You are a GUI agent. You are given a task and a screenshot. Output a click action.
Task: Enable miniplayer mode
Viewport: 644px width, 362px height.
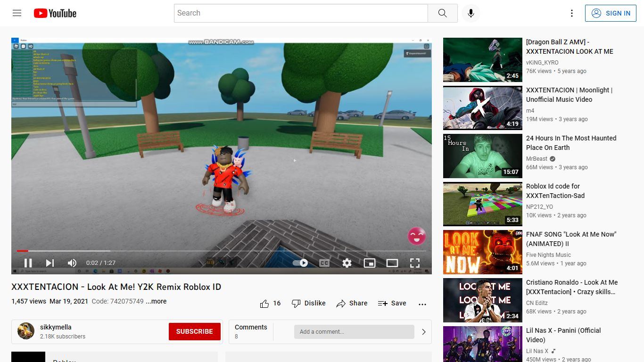pos(370,263)
